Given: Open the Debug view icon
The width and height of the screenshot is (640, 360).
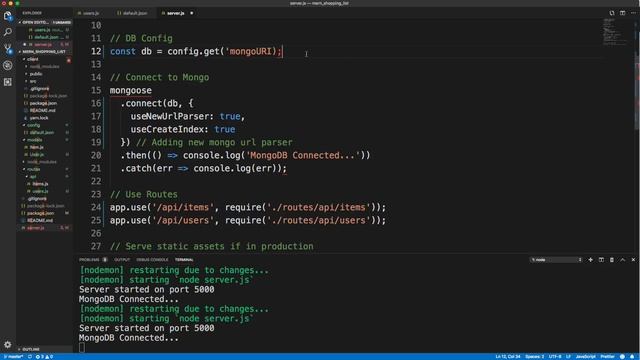Looking at the screenshot, I should [8, 65].
